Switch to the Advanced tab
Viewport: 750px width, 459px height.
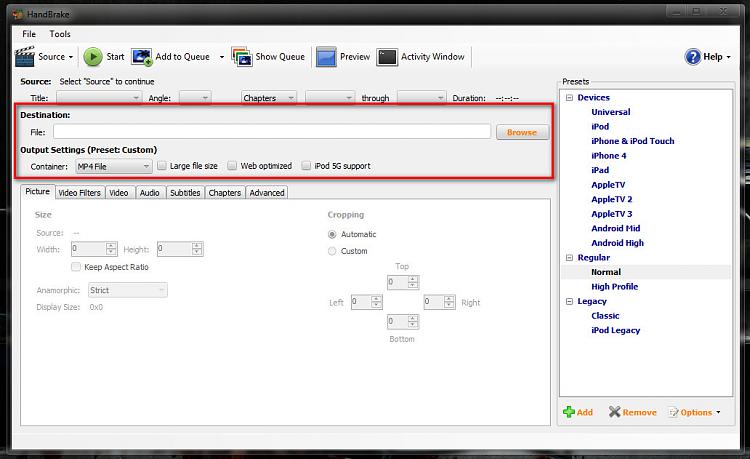coord(267,193)
